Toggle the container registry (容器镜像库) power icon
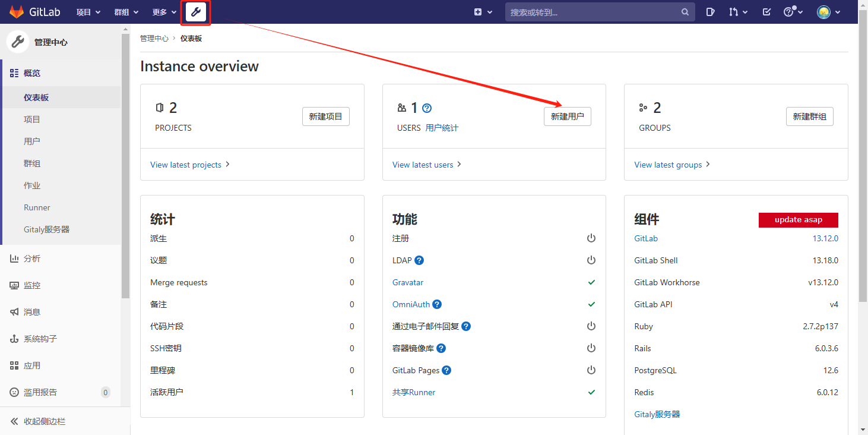868x435 pixels. click(591, 348)
